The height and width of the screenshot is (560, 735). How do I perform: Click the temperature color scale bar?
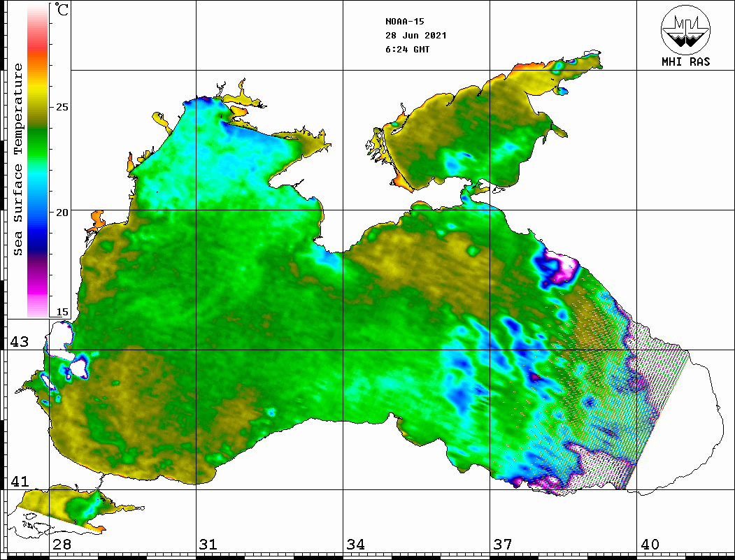[37, 159]
